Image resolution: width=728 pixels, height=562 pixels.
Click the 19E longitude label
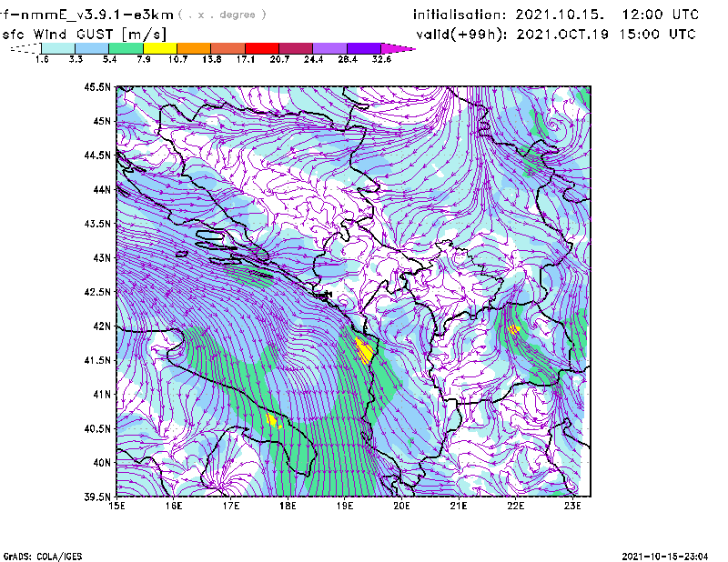345,506
